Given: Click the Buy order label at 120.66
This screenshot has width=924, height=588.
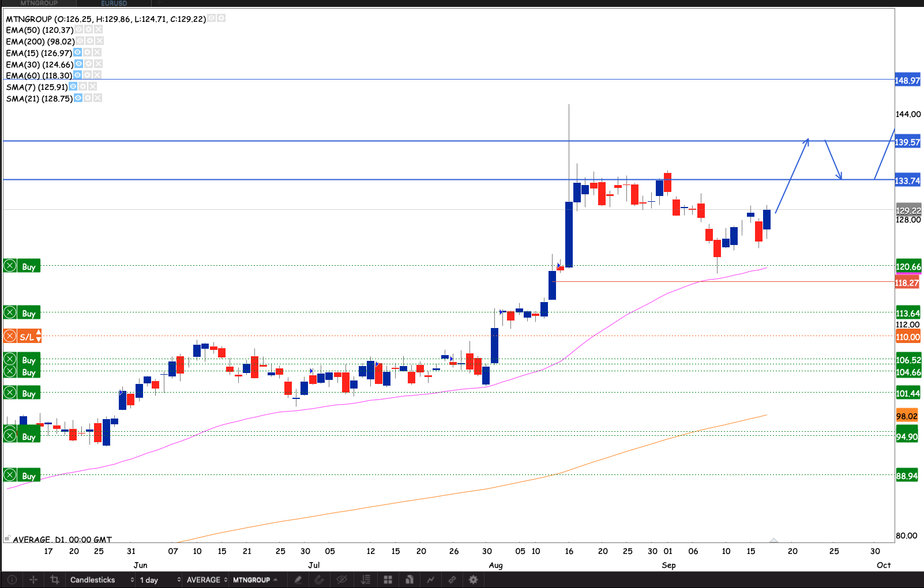Looking at the screenshot, I should click(x=29, y=266).
